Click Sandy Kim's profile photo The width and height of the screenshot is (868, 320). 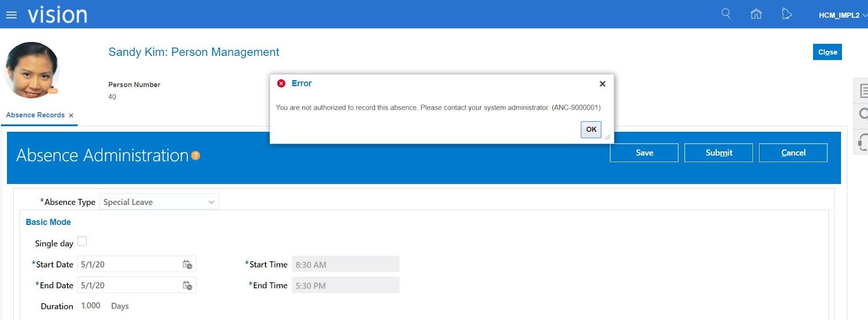tap(31, 70)
